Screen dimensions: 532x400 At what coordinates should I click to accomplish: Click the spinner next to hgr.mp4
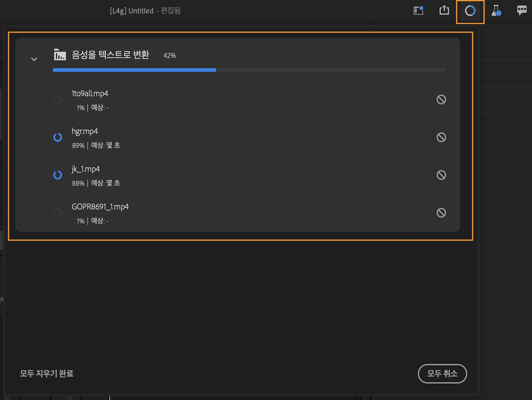point(58,137)
